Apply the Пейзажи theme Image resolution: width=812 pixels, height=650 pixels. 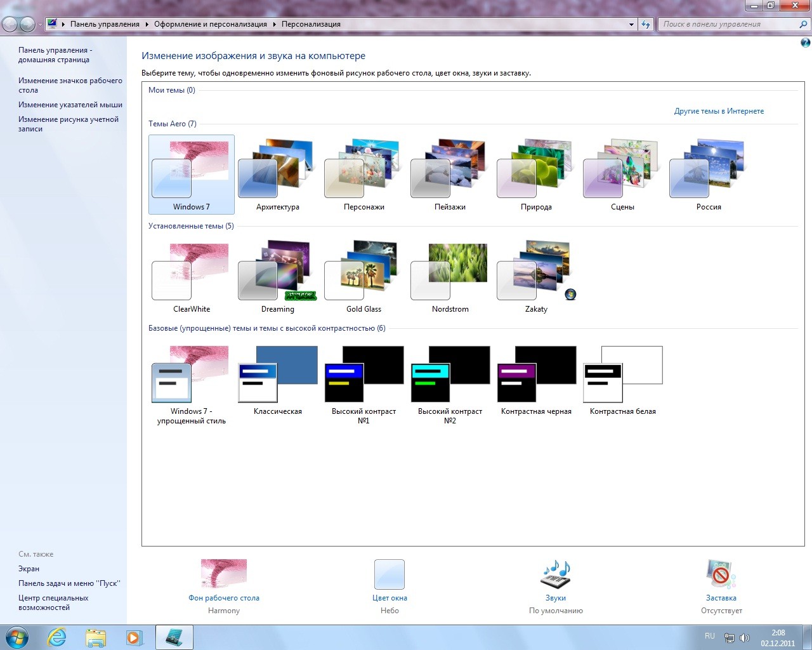click(450, 175)
